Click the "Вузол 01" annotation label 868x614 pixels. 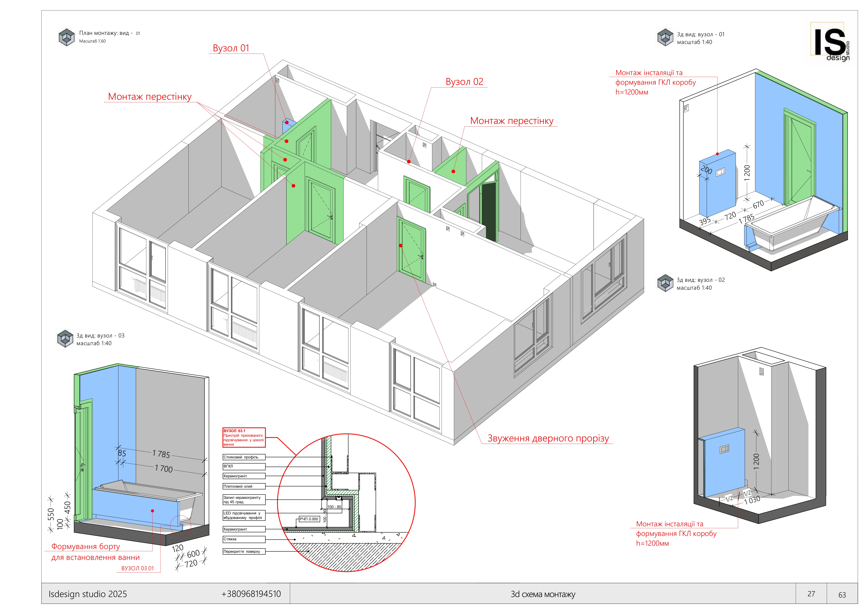pyautogui.click(x=231, y=48)
